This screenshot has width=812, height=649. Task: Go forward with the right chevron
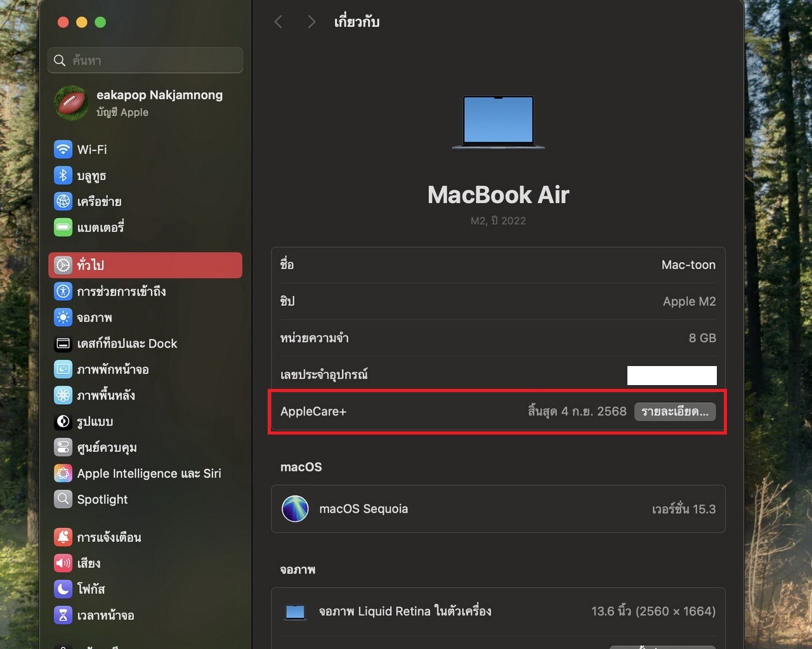[311, 22]
